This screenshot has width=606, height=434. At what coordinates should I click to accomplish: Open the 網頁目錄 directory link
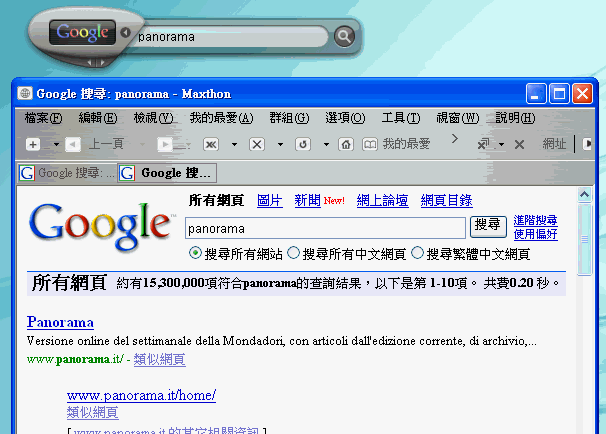tap(446, 200)
